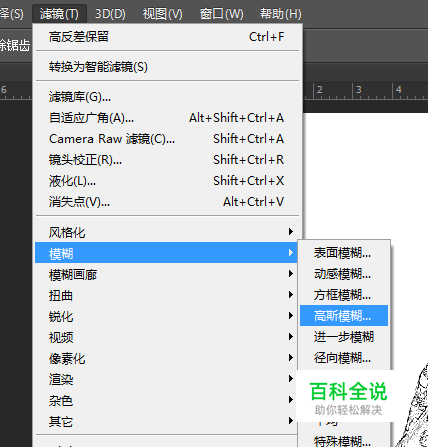Apply 高反差保留 last filter
Screen dimensions: 428x447
click(x=167, y=37)
